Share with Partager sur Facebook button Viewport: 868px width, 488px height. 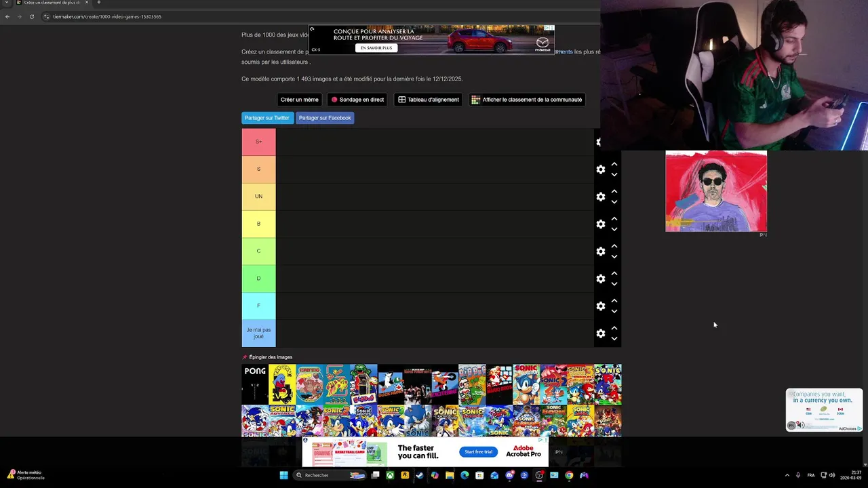click(325, 118)
